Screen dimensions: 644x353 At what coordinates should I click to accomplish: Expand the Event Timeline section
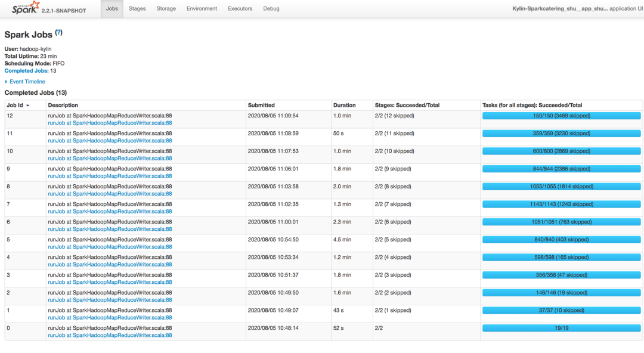pyautogui.click(x=27, y=82)
